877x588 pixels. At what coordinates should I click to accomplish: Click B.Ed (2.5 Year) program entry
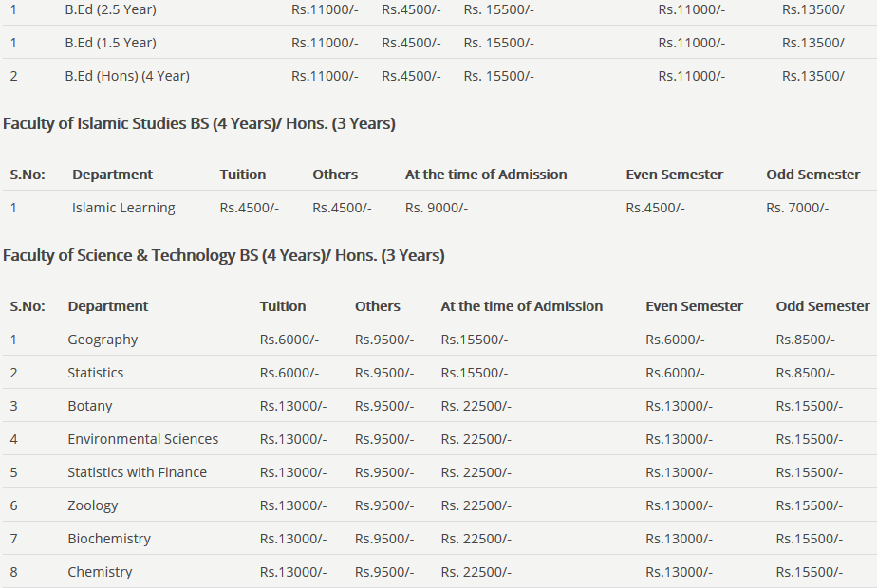pyautogui.click(x=110, y=9)
